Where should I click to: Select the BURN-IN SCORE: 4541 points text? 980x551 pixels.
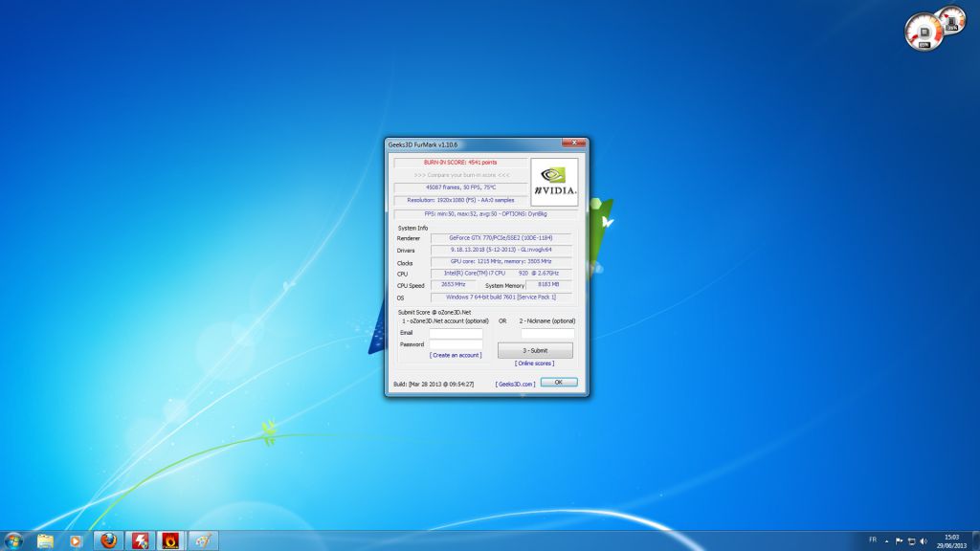click(x=460, y=163)
